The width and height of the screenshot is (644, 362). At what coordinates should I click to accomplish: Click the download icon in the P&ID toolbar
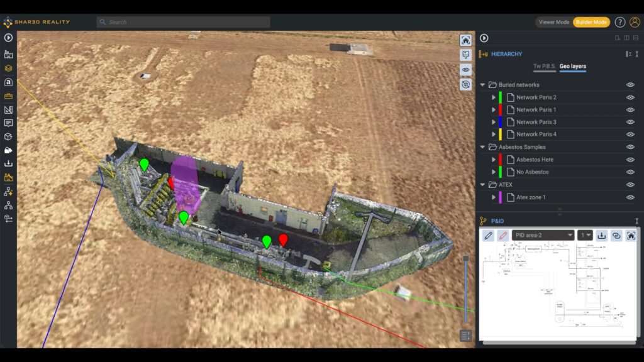[x=601, y=235]
